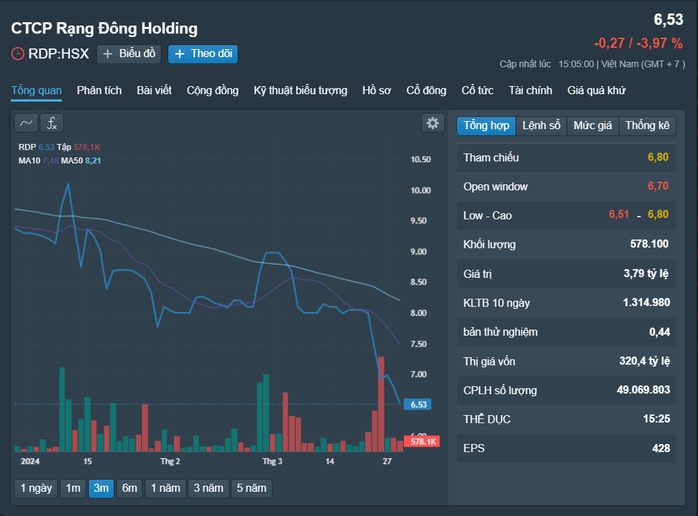
Task: Open chart settings gear icon
Action: tap(433, 123)
